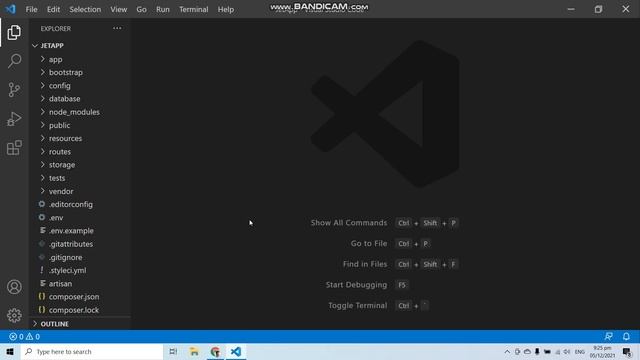Image resolution: width=640 pixels, height=360 pixels.
Task: Click the feedback icon in status bar
Action: [608, 336]
